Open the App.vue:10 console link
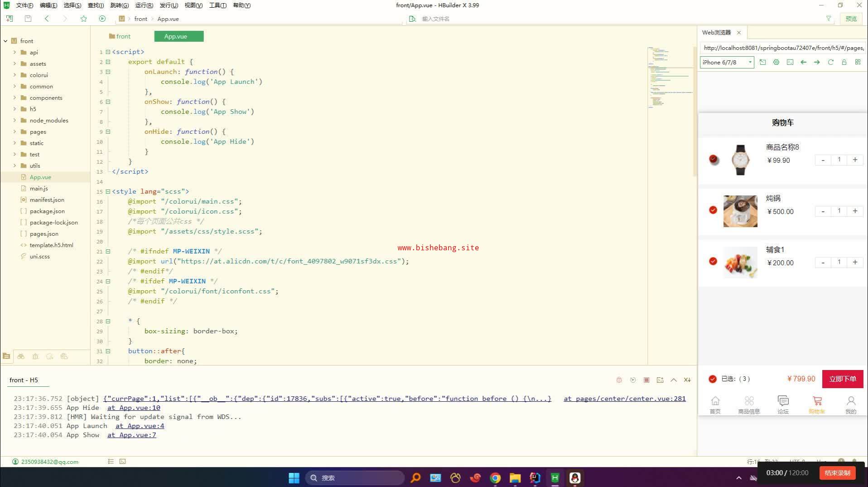The width and height of the screenshot is (868, 487). (x=134, y=408)
